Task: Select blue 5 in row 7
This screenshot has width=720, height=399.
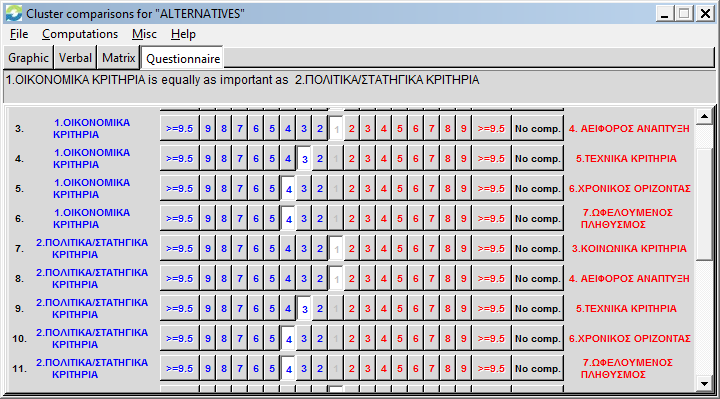Action: click(x=272, y=248)
